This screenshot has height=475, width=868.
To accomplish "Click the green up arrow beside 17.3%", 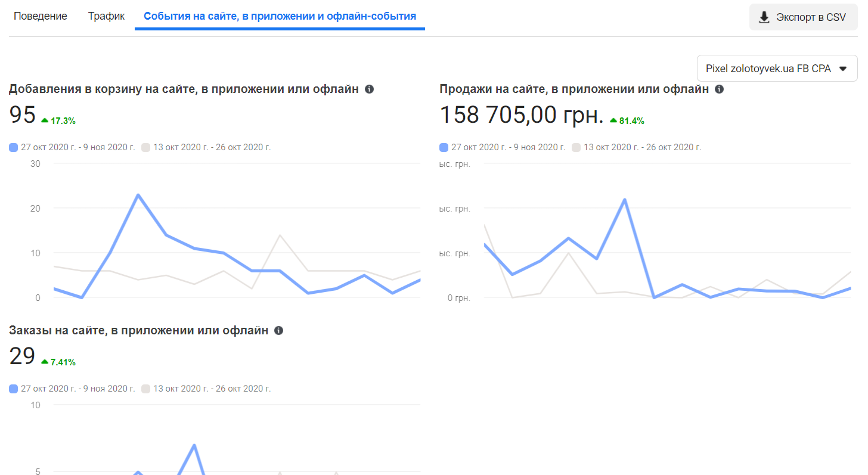I will click(45, 120).
